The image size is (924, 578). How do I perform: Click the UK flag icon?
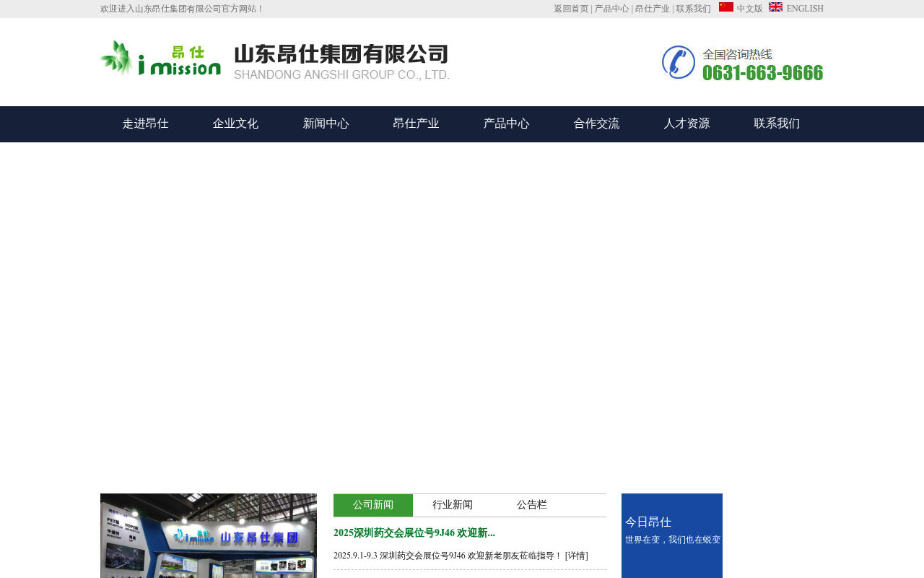[775, 7]
